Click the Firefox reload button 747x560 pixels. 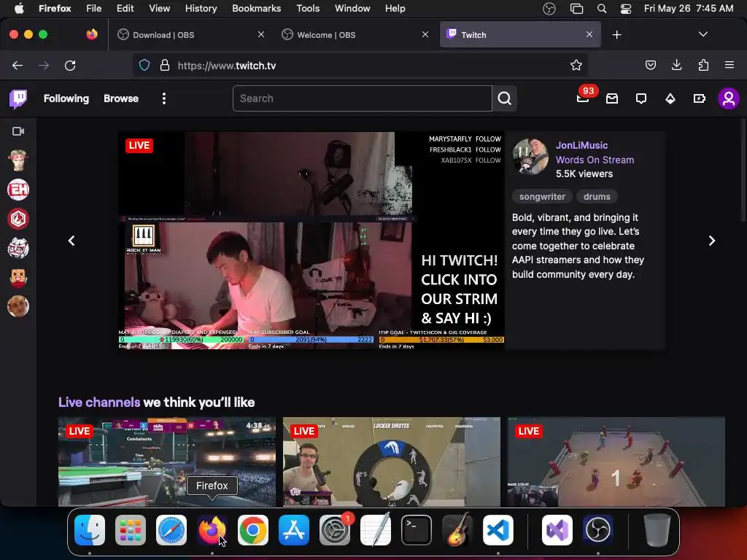click(70, 65)
